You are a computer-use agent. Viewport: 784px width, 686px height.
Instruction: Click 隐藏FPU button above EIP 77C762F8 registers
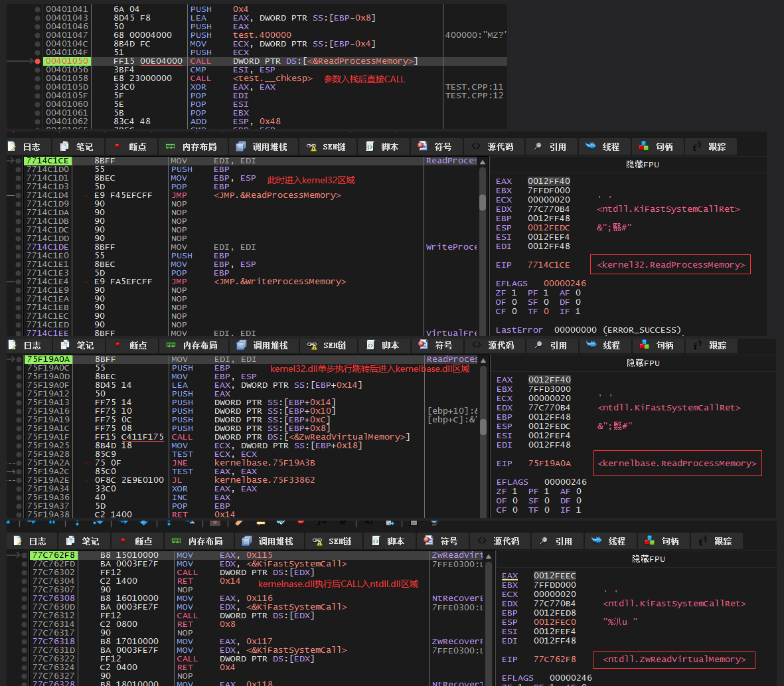(649, 559)
